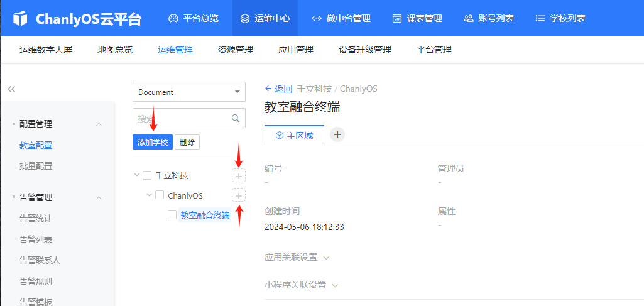Open 平台总览 in the top navigation
644x306 pixels.
[x=194, y=19]
